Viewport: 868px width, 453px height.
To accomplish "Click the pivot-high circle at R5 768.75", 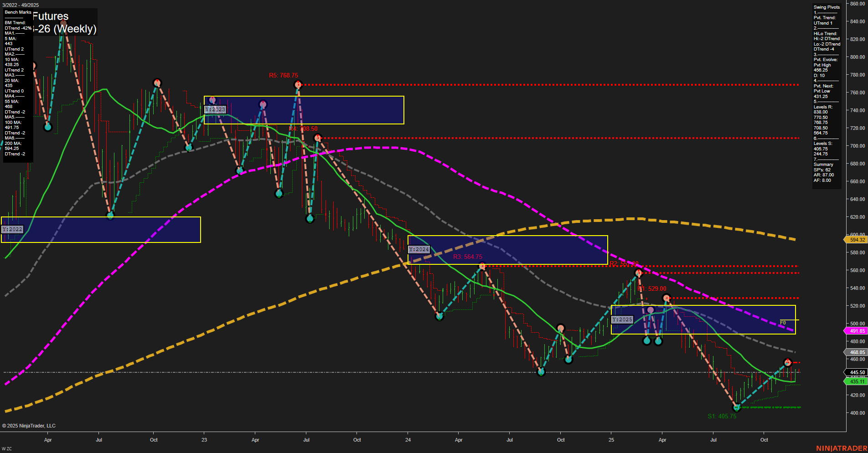I will coord(299,84).
